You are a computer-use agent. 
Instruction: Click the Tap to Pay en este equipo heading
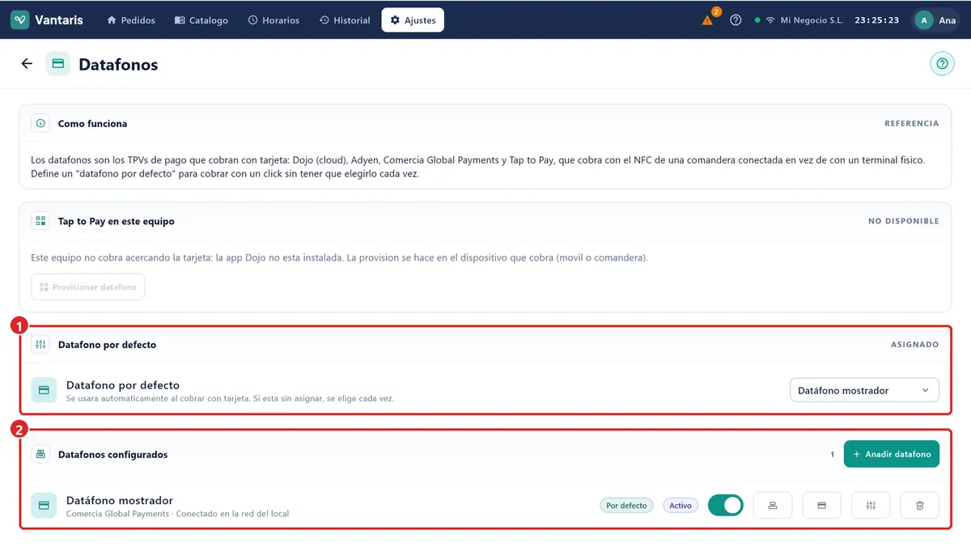[117, 221]
